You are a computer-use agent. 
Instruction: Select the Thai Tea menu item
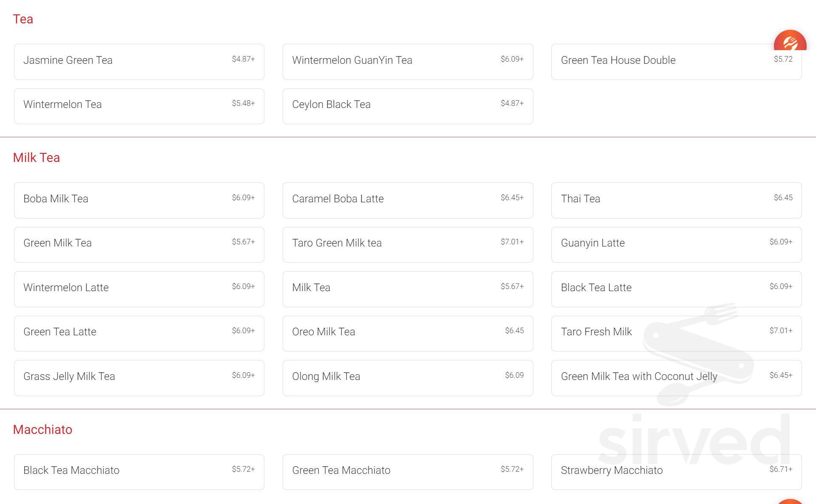676,200
